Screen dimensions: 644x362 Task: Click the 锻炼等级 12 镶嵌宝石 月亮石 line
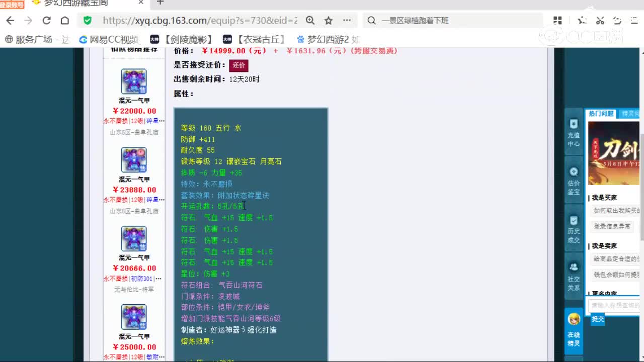tap(231, 161)
